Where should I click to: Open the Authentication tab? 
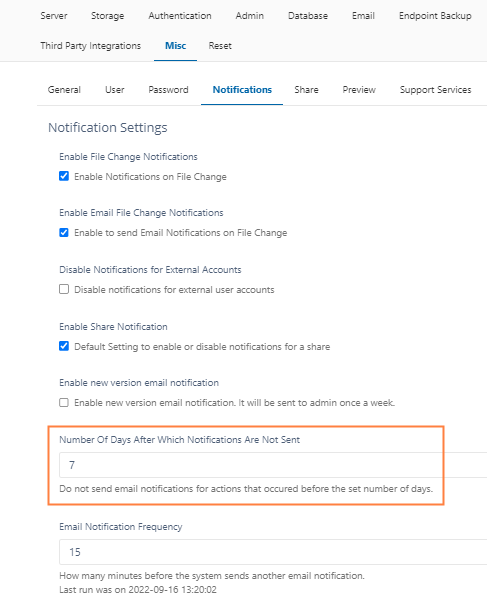(180, 16)
